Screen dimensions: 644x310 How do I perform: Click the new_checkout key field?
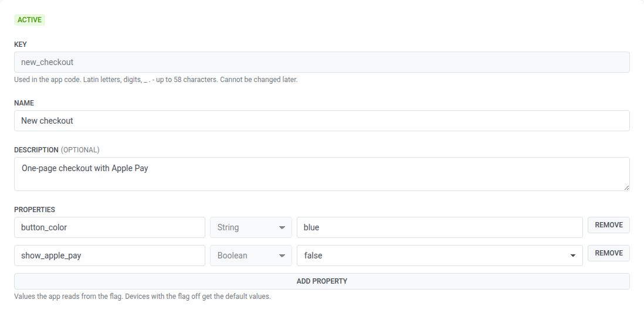pyautogui.click(x=321, y=62)
